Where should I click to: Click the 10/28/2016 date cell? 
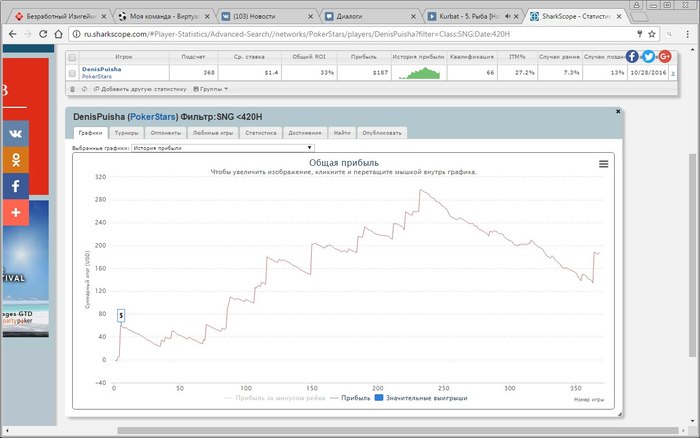tap(648, 73)
